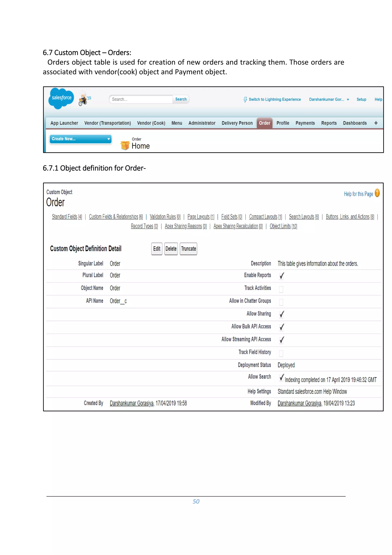This screenshot has width=392, height=555.
Task: Toggle the Allow Search checkbox
Action: click(x=281, y=377)
